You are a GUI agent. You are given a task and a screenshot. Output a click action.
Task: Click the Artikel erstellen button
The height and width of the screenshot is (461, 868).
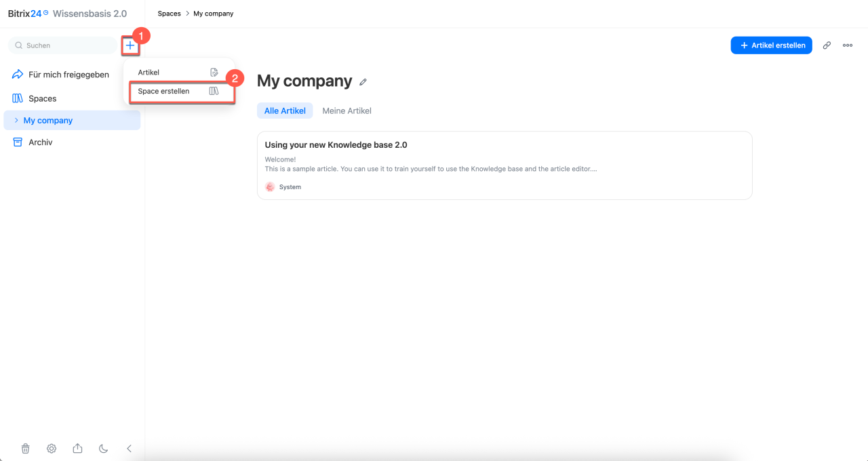771,45
